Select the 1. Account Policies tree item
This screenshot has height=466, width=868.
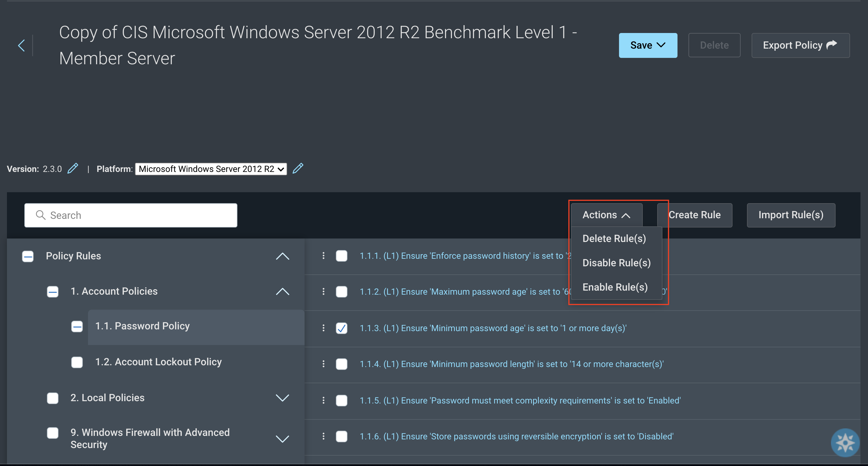pos(114,291)
